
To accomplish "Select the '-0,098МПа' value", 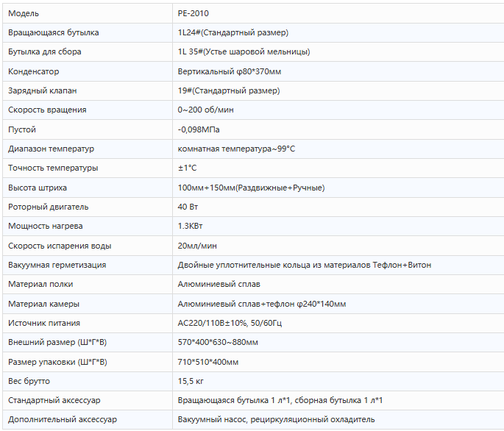I will pos(199,129).
